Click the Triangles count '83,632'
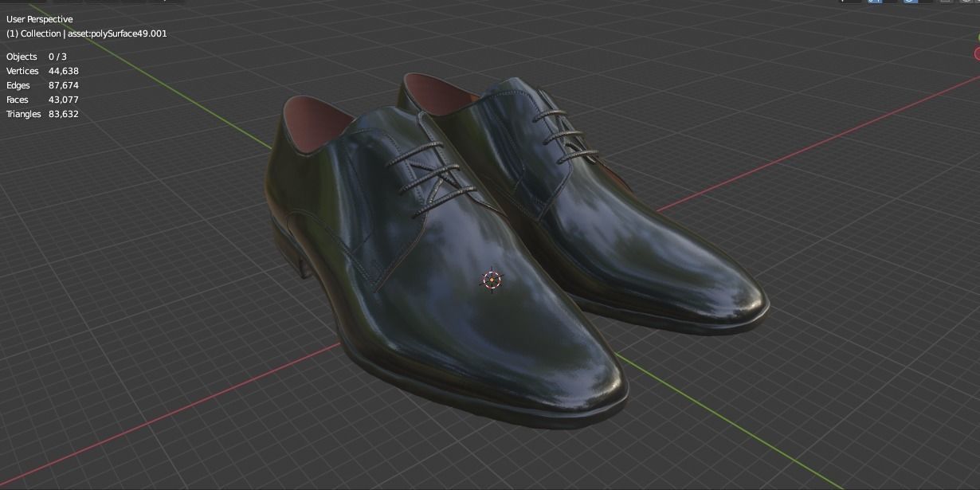Viewport: 980px width, 490px height. (x=64, y=114)
